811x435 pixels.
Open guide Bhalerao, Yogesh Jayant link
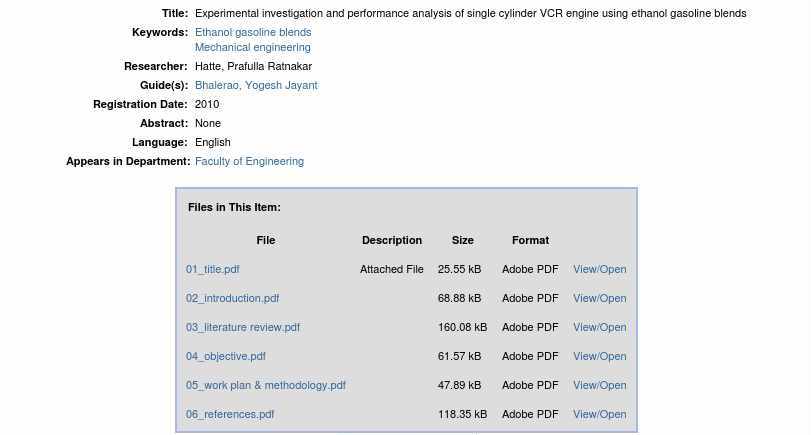pyautogui.click(x=256, y=85)
